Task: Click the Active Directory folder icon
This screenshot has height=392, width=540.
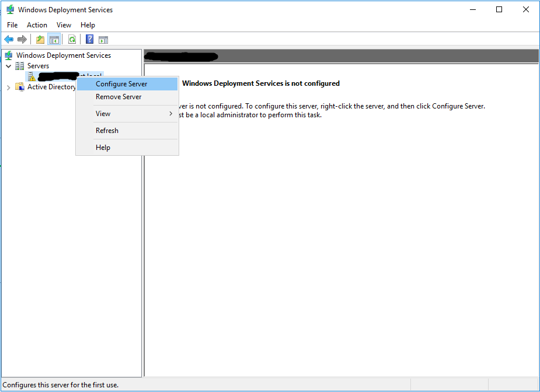Action: [x=20, y=87]
